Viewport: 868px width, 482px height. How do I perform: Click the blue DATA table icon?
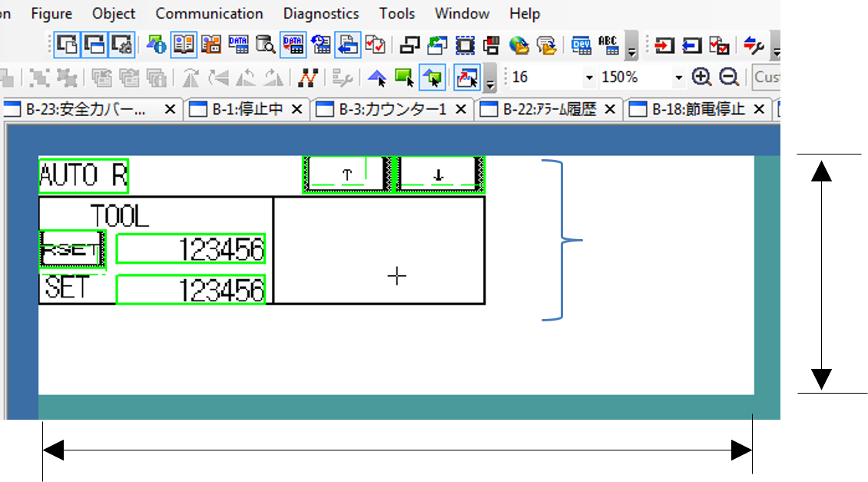(x=239, y=45)
